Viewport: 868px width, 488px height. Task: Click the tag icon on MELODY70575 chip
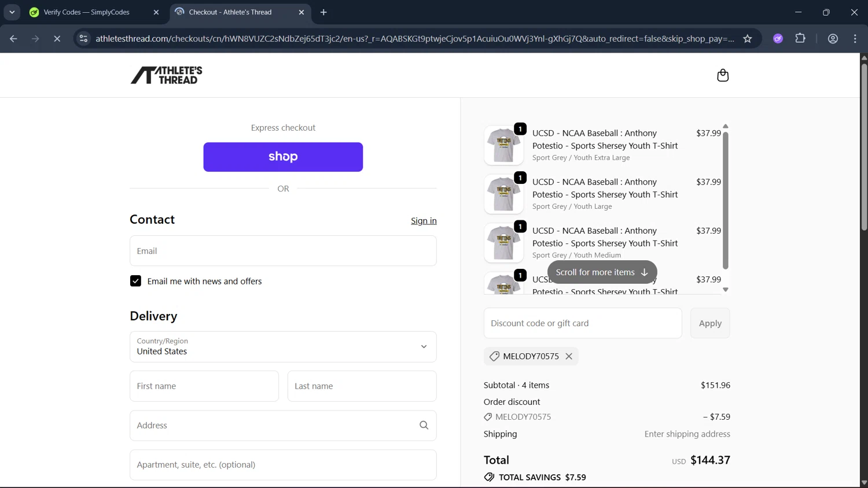coord(494,356)
